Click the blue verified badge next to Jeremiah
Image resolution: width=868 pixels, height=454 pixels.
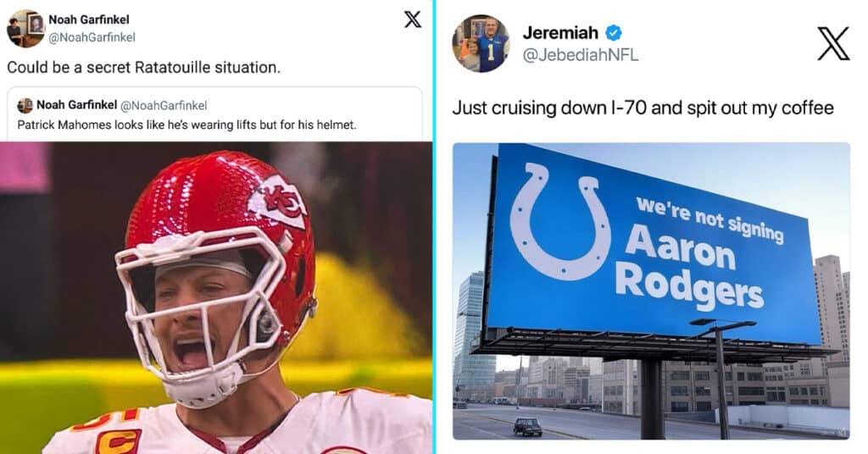coord(614,33)
